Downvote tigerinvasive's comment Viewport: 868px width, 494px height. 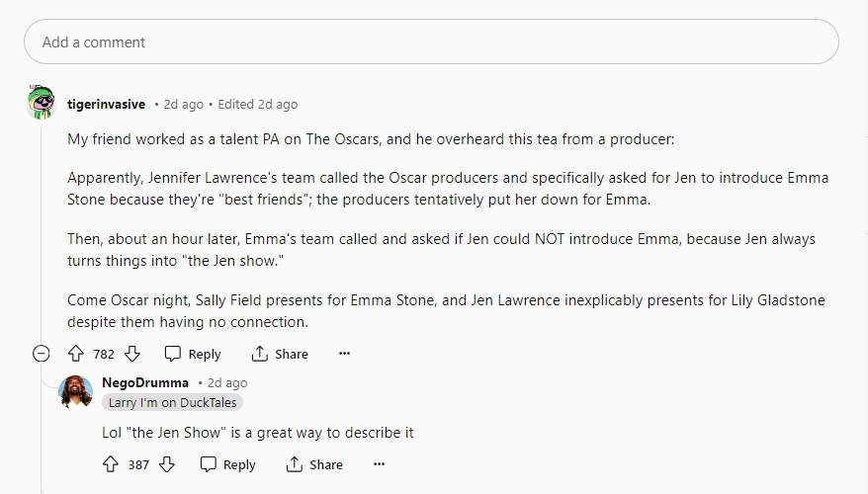pyautogui.click(x=131, y=354)
